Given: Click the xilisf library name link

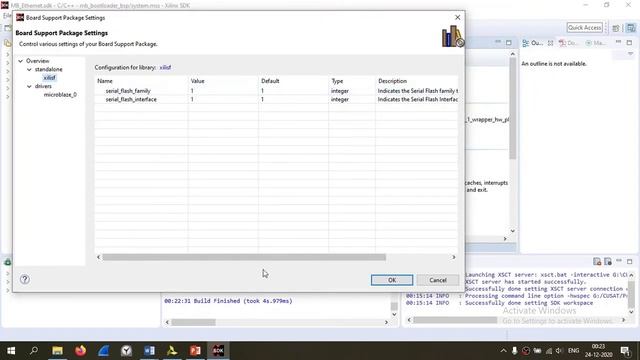Looking at the screenshot, I should pyautogui.click(x=165, y=67).
